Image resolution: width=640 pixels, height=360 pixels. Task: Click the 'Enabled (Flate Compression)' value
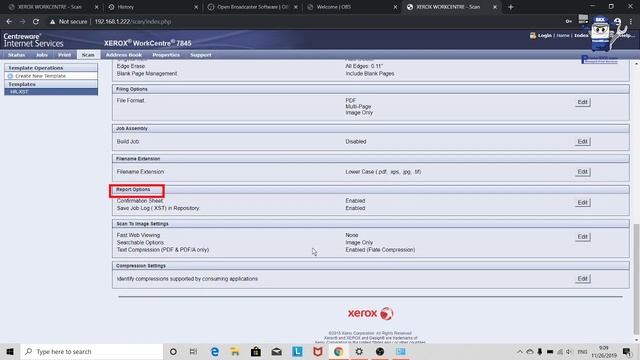point(380,250)
